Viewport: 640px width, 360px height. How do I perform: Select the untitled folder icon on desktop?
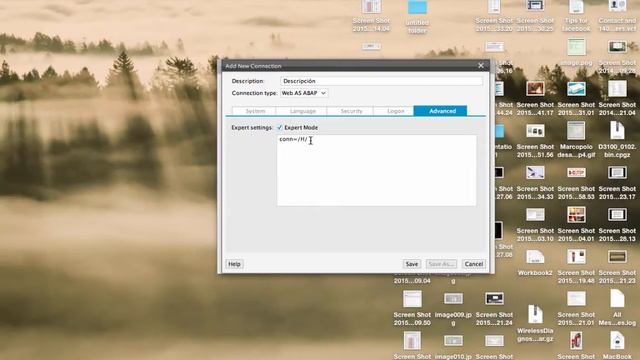417,8
